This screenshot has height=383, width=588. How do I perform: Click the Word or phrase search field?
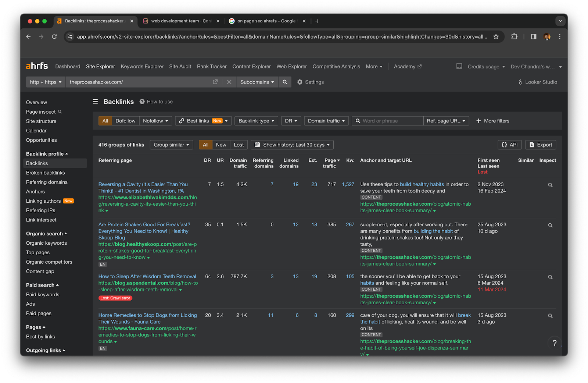(387, 121)
